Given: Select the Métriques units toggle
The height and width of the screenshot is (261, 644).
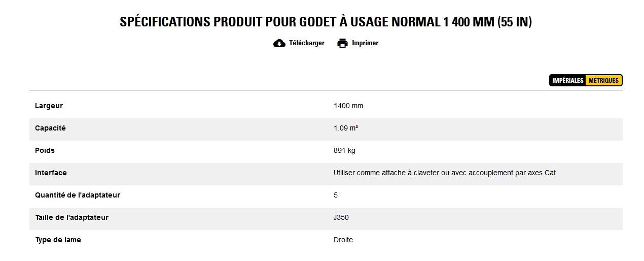Looking at the screenshot, I should [x=603, y=81].
